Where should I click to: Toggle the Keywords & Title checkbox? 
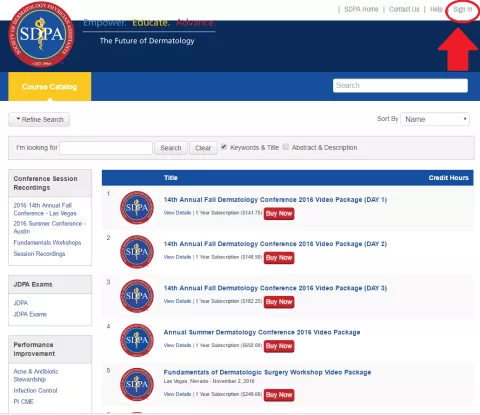coord(224,147)
